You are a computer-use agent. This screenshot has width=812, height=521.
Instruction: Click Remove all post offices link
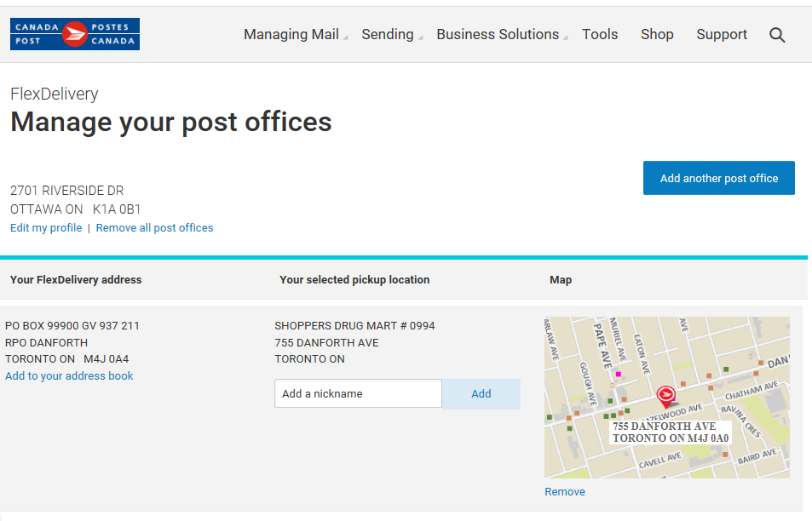pyautogui.click(x=154, y=227)
